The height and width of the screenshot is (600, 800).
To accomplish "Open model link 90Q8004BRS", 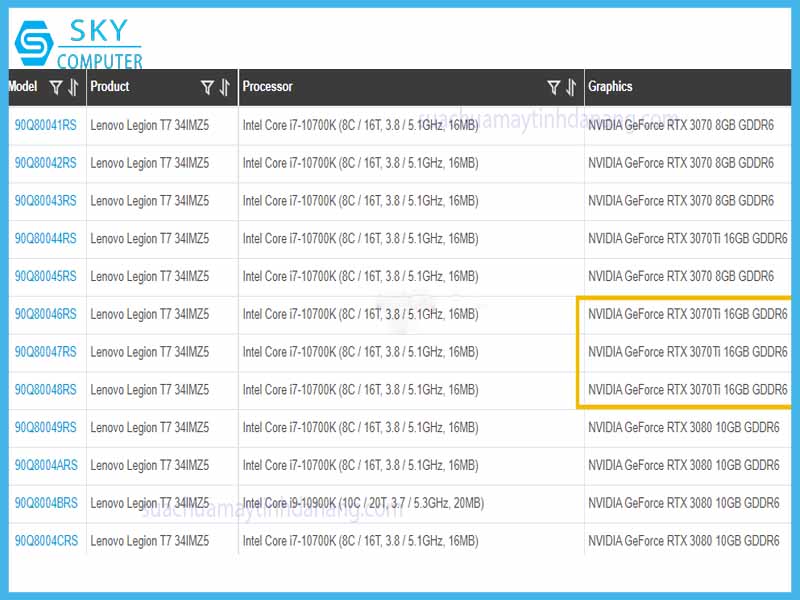I will (x=45, y=503).
